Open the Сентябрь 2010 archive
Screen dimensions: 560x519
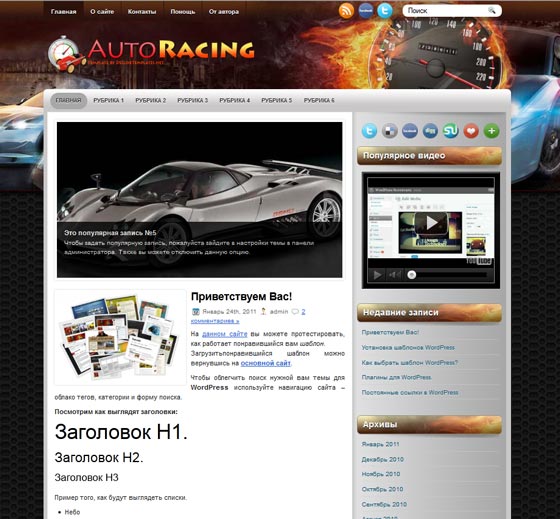(384, 504)
